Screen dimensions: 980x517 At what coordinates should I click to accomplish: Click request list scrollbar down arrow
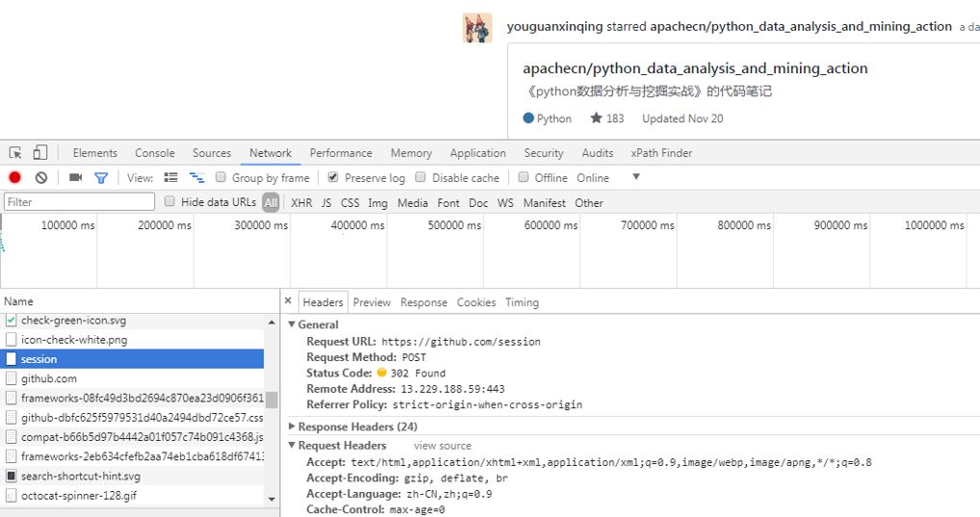tap(271, 499)
